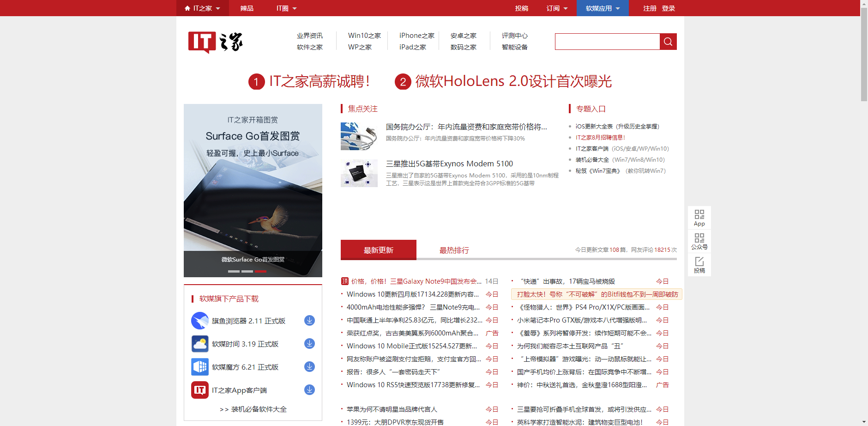This screenshot has width=868, height=426.
Task: Open 苹果为何不清明星当品牌代言人 article
Action: [392, 409]
